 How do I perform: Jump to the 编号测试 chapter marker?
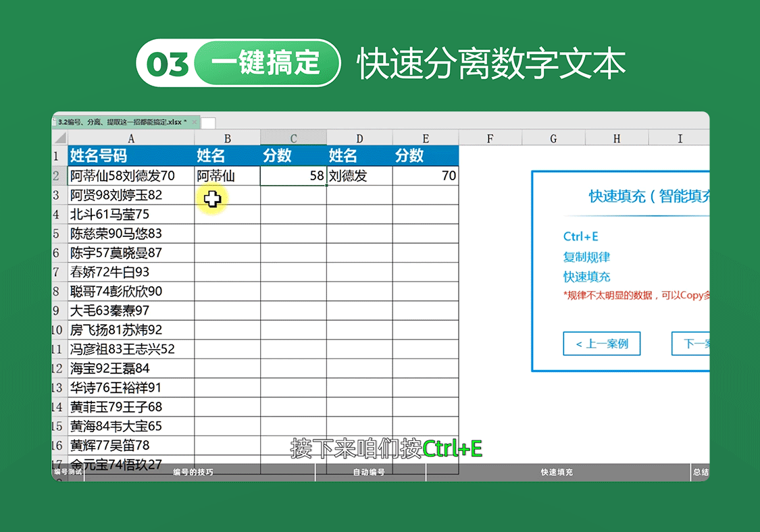pyautogui.click(x=68, y=472)
